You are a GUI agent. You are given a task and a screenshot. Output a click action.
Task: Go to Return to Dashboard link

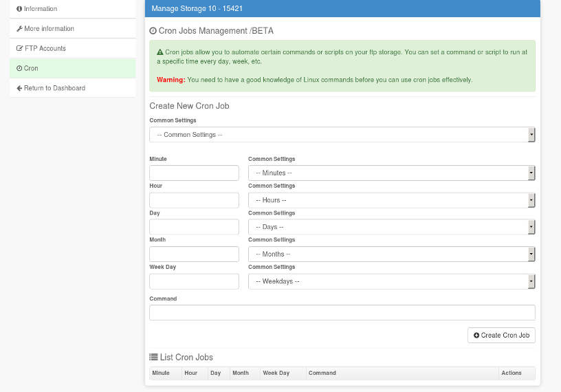coord(73,88)
